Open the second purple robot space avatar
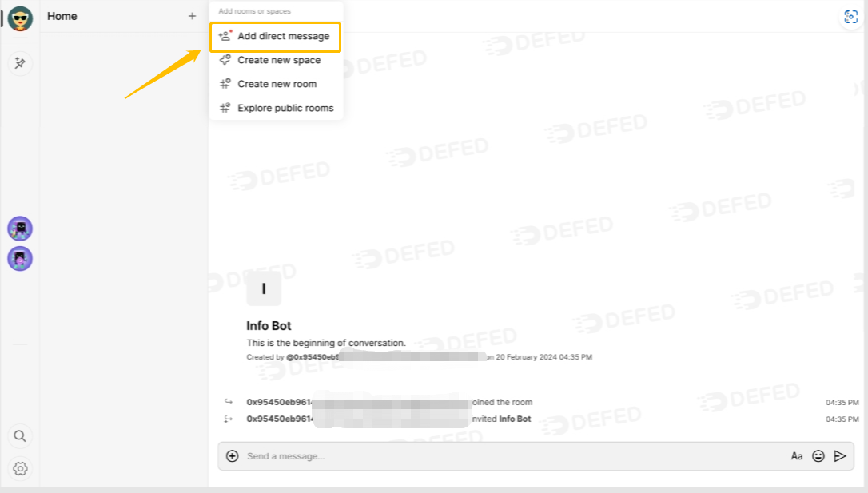The image size is (868, 493). point(20,258)
